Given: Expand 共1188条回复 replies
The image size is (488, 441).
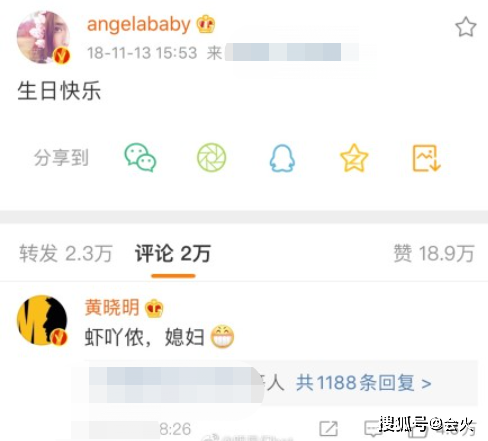Looking at the screenshot, I should point(363,383).
